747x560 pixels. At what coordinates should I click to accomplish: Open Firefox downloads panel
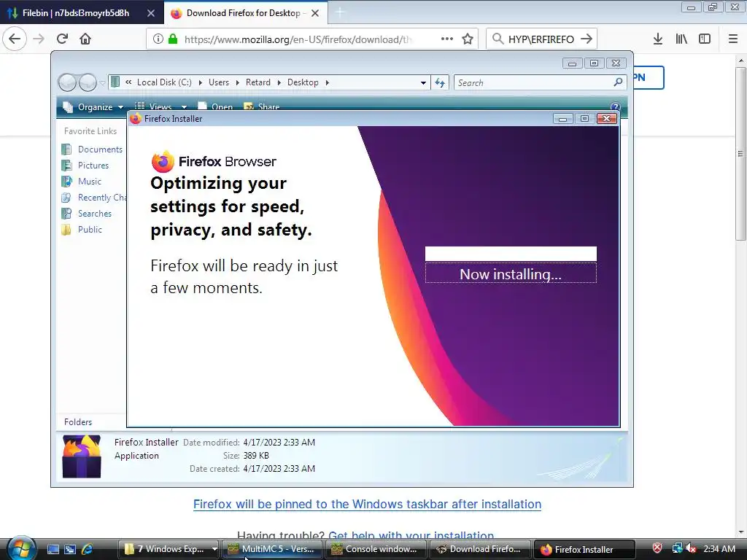(x=658, y=39)
